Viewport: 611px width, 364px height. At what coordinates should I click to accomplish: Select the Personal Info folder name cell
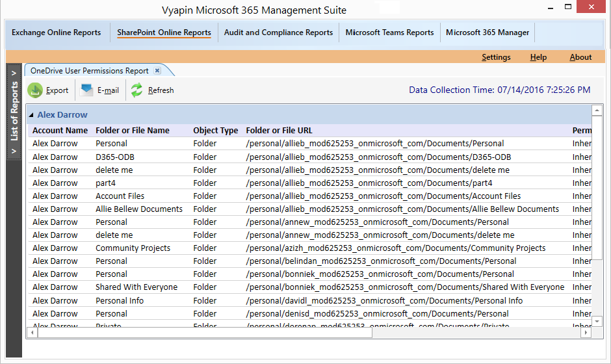120,301
